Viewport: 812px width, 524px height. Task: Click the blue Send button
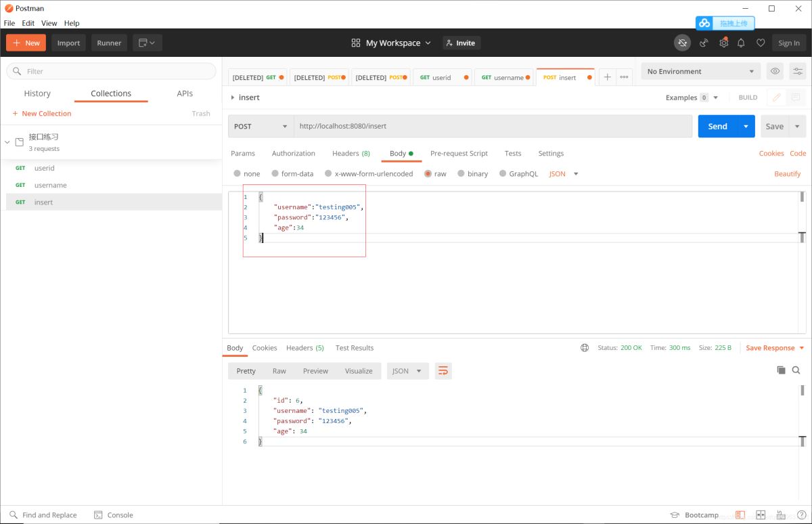coord(717,127)
